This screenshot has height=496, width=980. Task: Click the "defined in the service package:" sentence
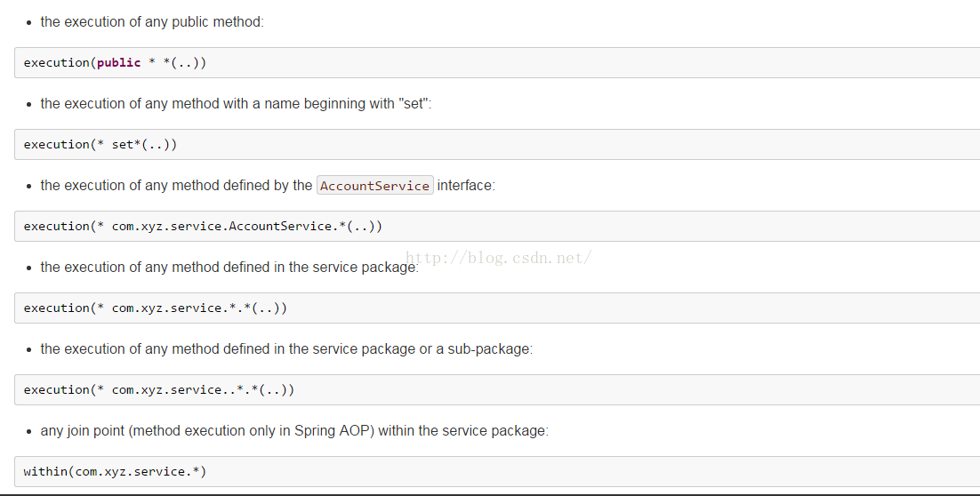(230, 268)
